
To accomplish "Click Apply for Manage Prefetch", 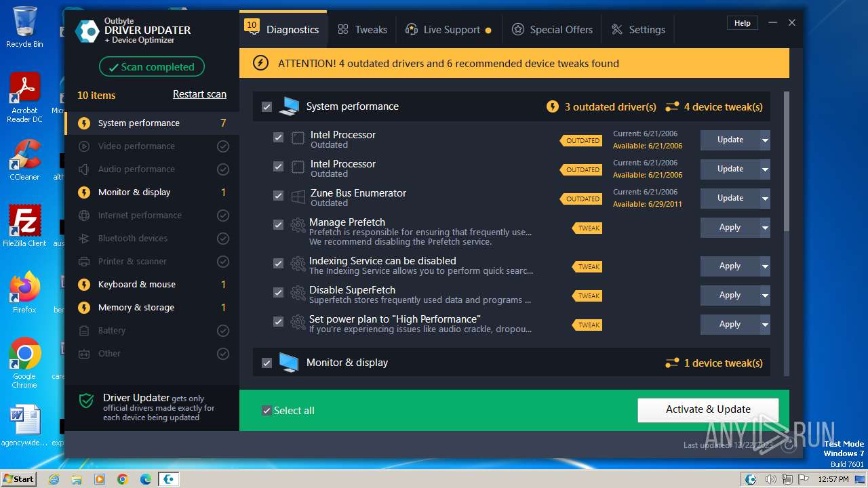I will click(730, 228).
